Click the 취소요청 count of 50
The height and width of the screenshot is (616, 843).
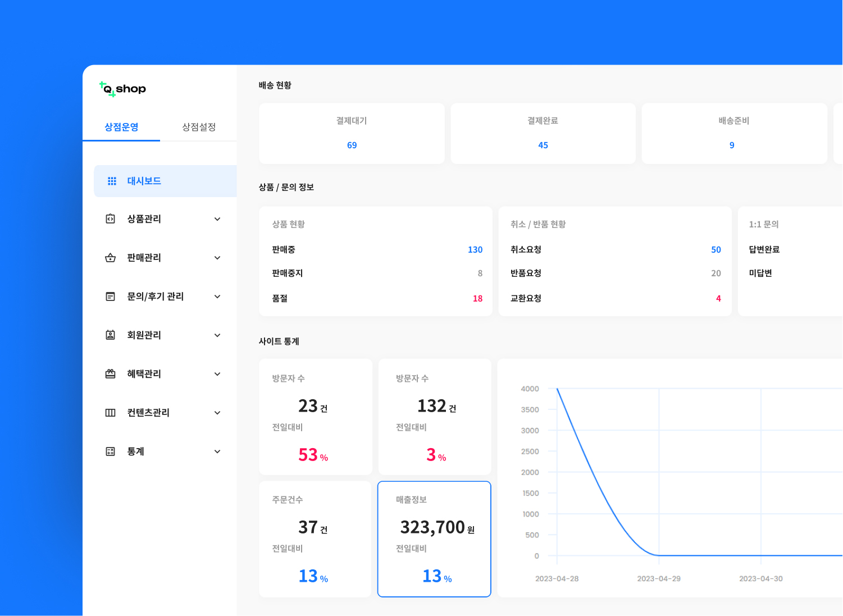pos(716,250)
